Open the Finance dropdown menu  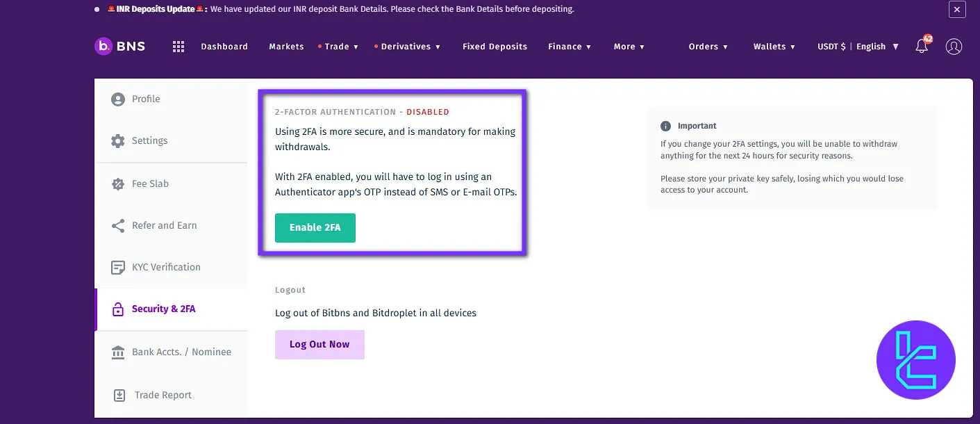point(569,47)
